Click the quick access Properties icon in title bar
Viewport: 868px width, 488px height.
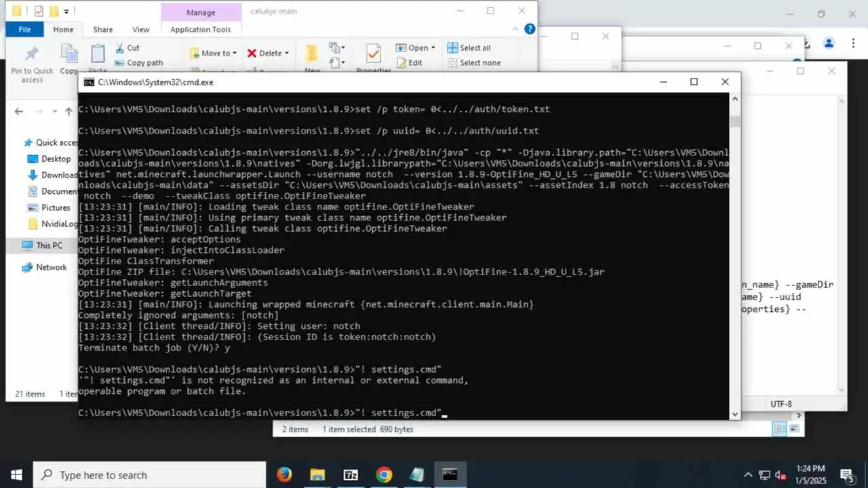coord(39,11)
